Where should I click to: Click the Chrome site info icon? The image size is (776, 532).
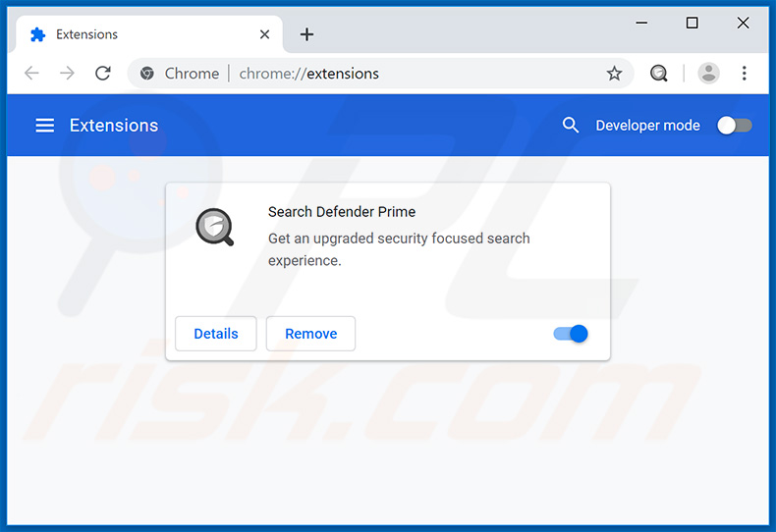click(147, 74)
